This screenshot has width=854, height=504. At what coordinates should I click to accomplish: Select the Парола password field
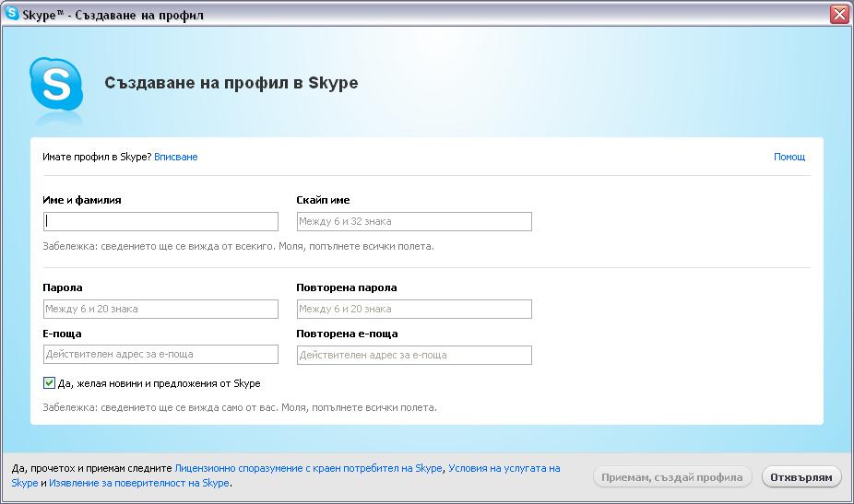(160, 309)
